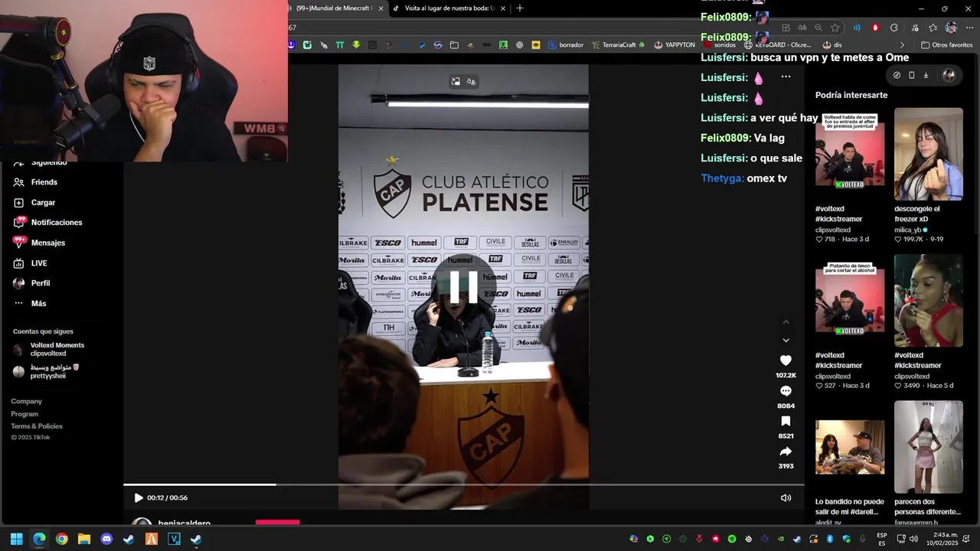The width and height of the screenshot is (980, 551).
Task: Open comments via the speech bubble icon
Action: 786,391
